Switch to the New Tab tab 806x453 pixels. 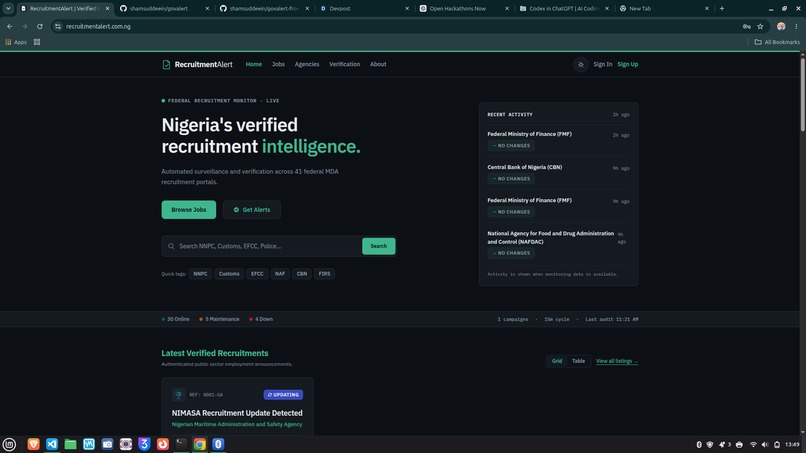coord(663,8)
